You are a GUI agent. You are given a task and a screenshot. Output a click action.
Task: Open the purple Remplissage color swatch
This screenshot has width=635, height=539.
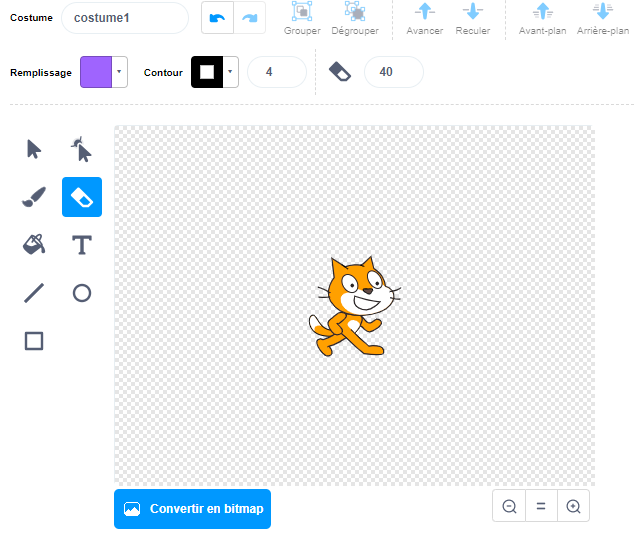(x=96, y=72)
